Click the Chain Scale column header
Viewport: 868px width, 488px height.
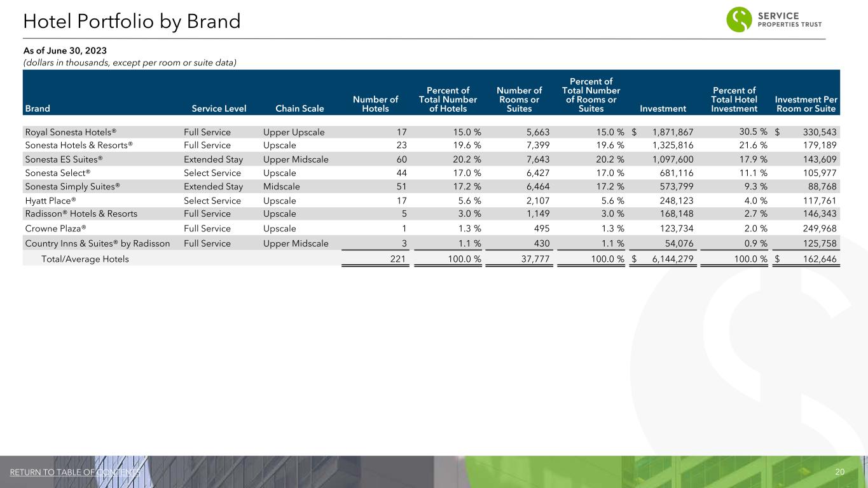pyautogui.click(x=300, y=109)
